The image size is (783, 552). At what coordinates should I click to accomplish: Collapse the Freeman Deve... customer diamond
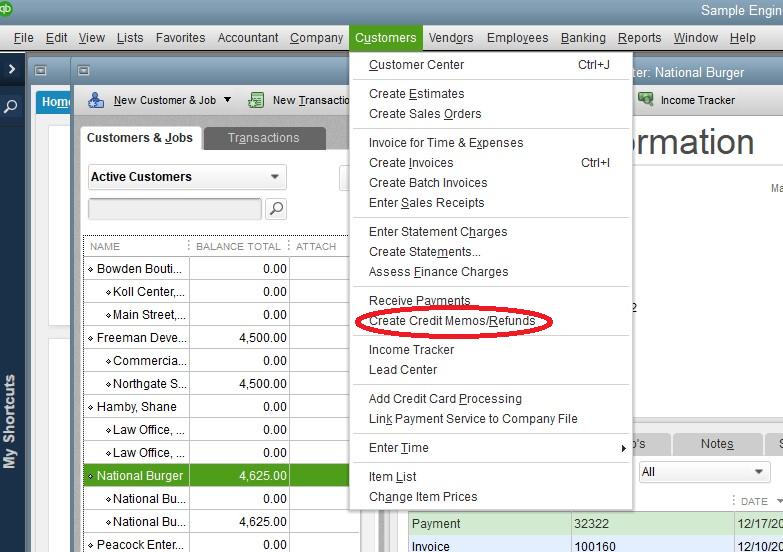click(90, 338)
